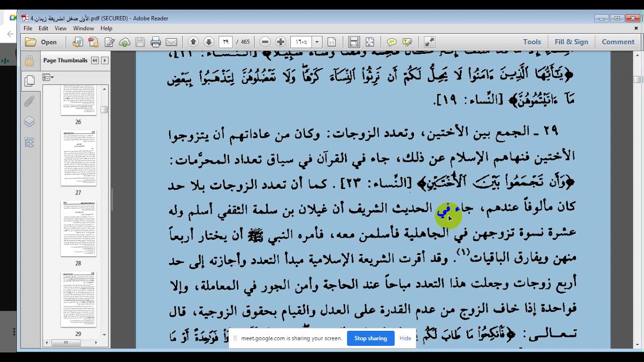The height and width of the screenshot is (362, 644).
Task: Go to next page with down arrow
Action: point(209,42)
